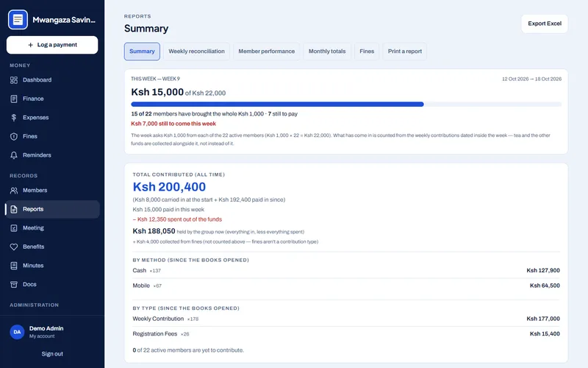Navigate to Fines in the sidebar
Viewport: 588px width, 368px height.
(x=52, y=136)
